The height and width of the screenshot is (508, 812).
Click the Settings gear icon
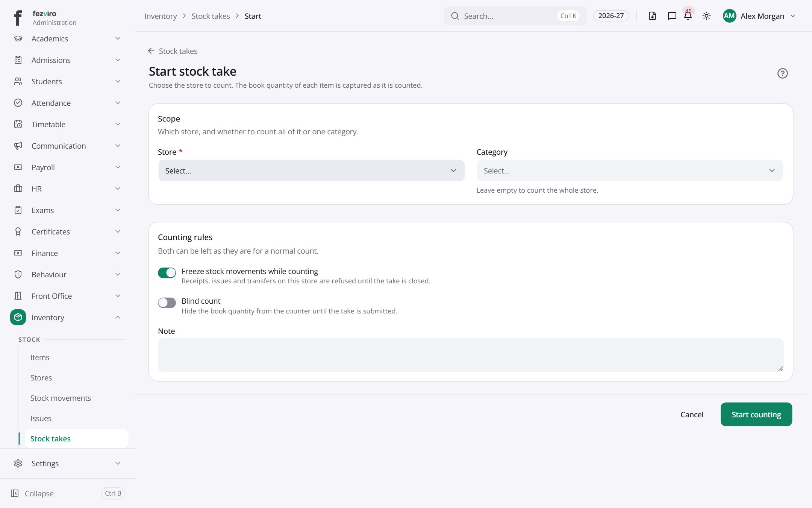tap(18, 463)
